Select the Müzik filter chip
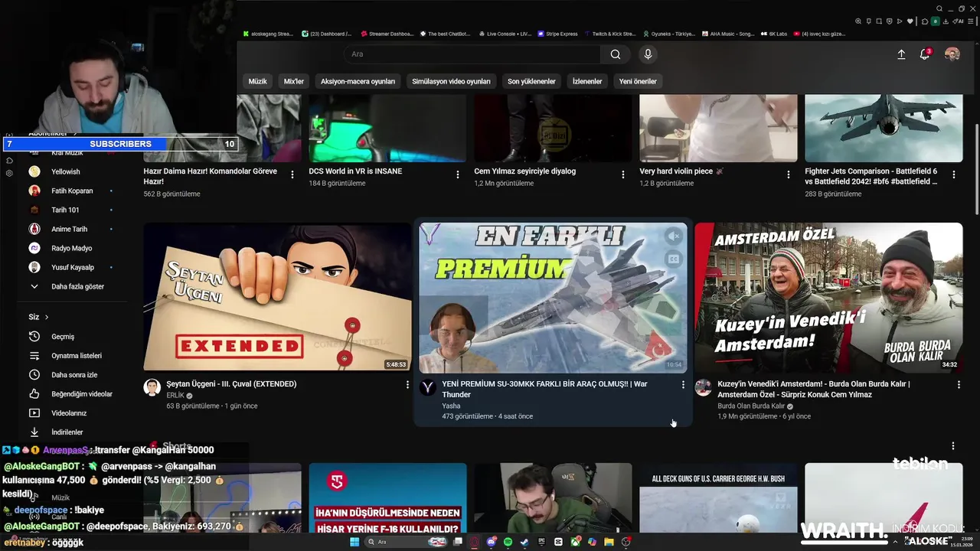Viewport: 980px width, 551px height. click(258, 81)
